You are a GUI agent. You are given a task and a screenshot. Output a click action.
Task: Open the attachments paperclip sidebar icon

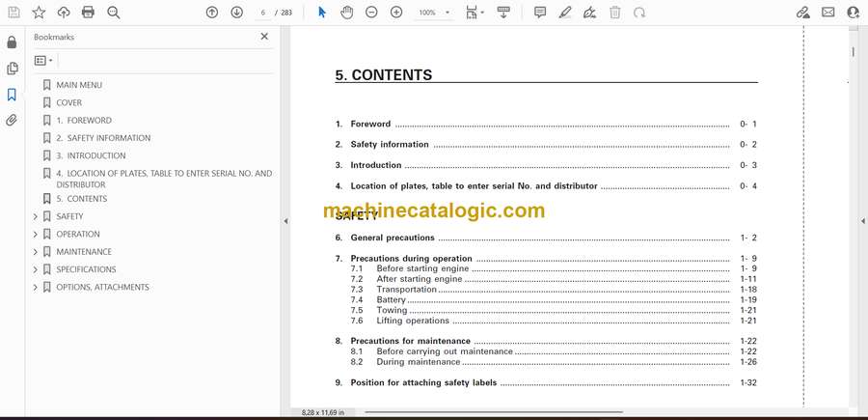12,121
